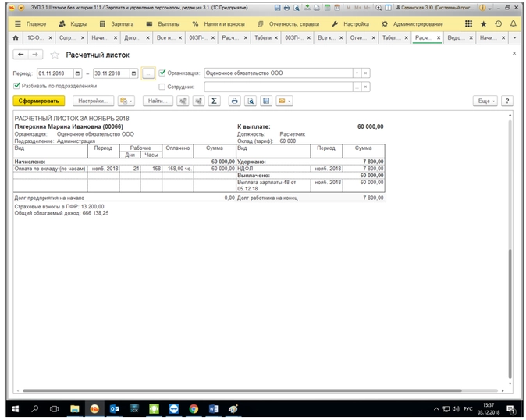Click the start date field 01.11.2018
Screen dimensions: 526x420
pyautogui.click(x=55, y=73)
